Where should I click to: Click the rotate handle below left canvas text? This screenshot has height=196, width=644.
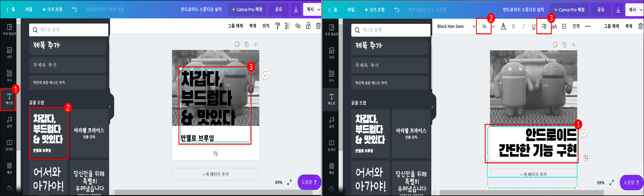216,153
